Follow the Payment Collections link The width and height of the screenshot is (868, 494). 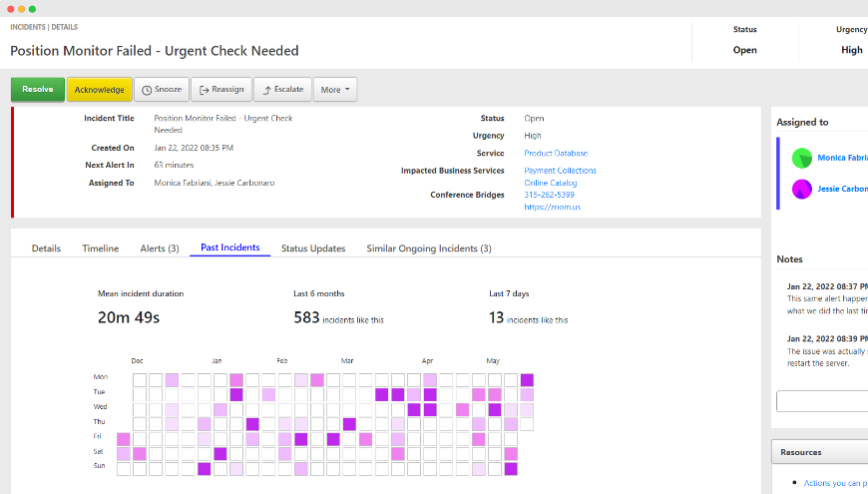click(x=560, y=171)
